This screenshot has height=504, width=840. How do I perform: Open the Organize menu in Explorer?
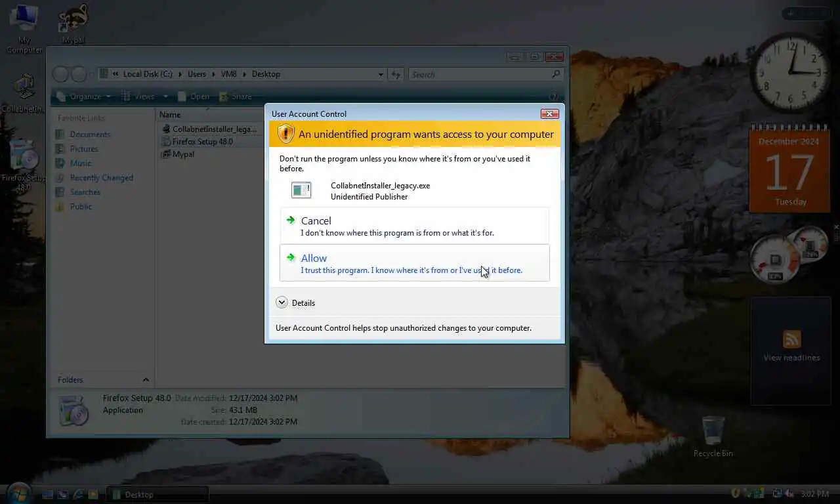click(x=84, y=96)
